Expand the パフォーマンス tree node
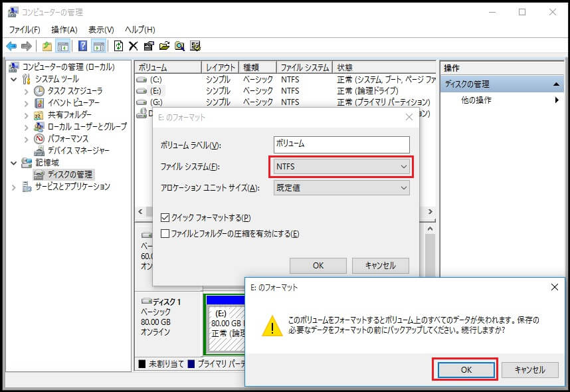Image resolution: width=570 pixels, height=392 pixels. [x=26, y=140]
